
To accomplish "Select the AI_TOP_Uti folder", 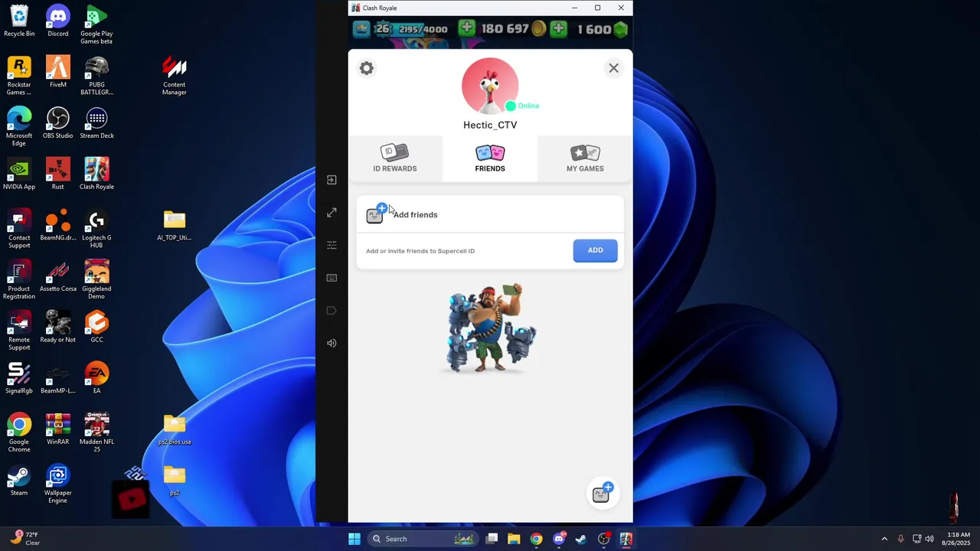I will 175,225.
